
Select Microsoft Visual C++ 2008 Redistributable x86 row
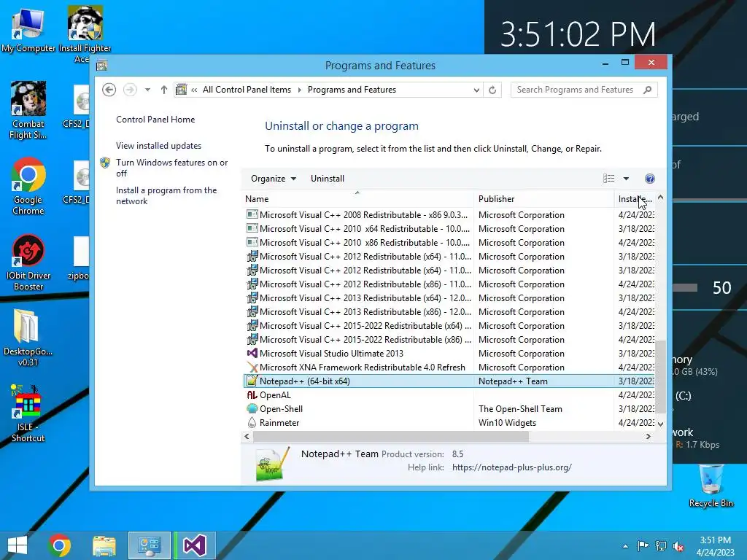pyautogui.click(x=450, y=215)
